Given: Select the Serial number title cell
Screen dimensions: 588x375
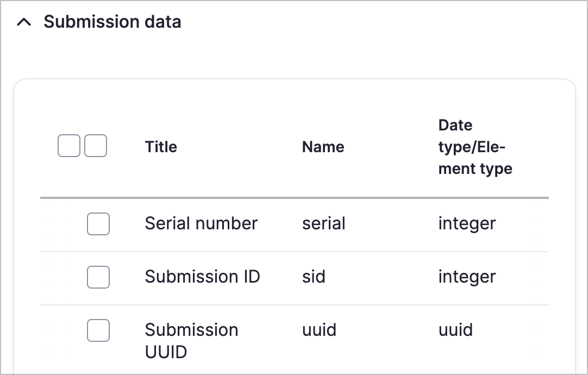Looking at the screenshot, I should pyautogui.click(x=201, y=223).
